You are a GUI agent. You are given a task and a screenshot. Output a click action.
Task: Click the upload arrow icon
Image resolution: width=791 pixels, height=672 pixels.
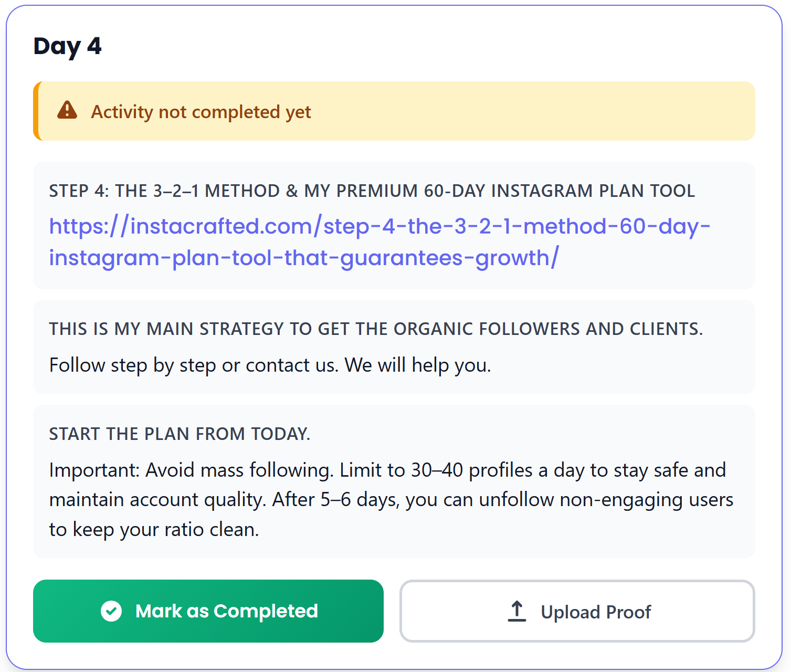point(517,611)
